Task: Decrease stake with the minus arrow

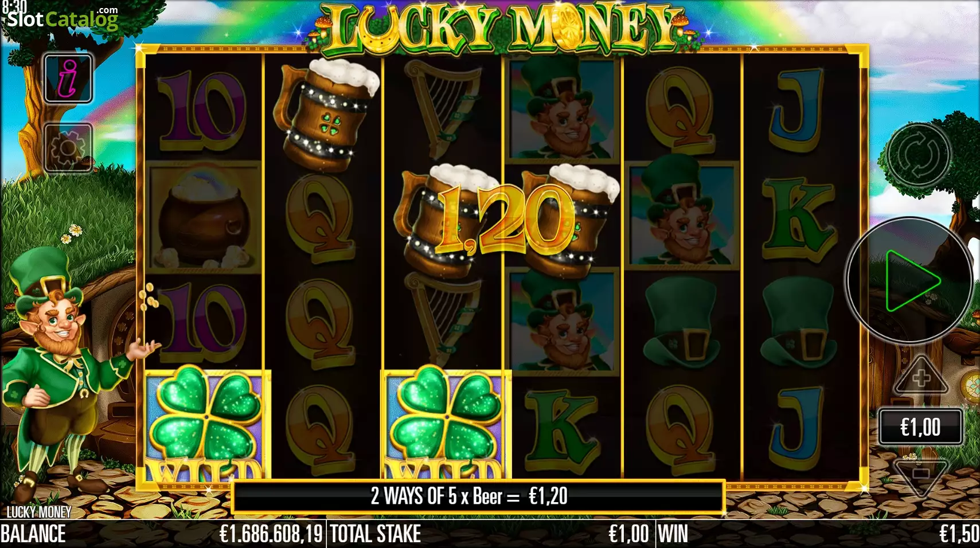Action: 921,475
